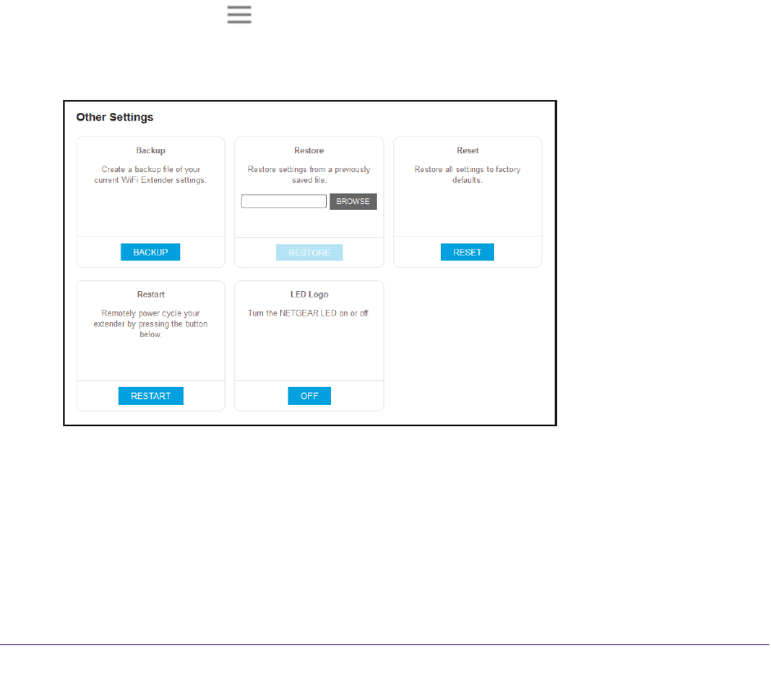Click the BROWSE button

pyautogui.click(x=353, y=202)
